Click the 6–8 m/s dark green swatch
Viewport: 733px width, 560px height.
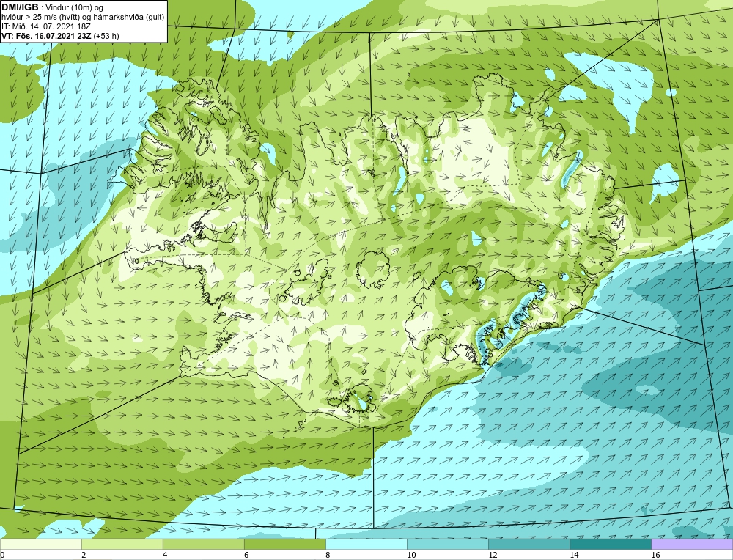pos(284,544)
